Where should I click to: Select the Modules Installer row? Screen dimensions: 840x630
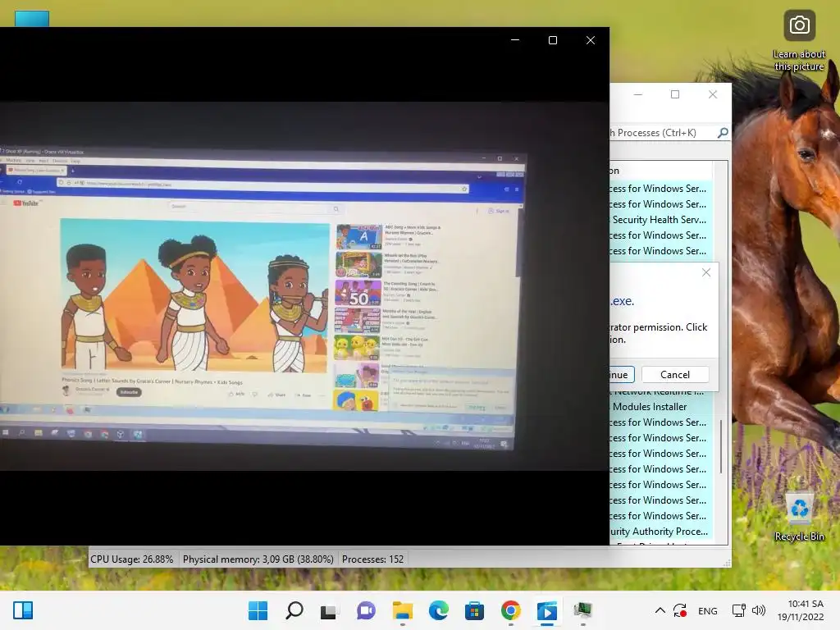pos(661,407)
